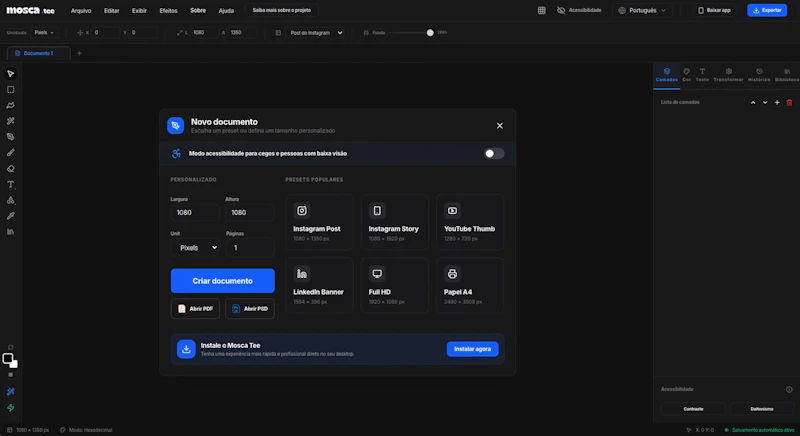
Task: Switch to the Transformar tab
Action: tap(728, 75)
